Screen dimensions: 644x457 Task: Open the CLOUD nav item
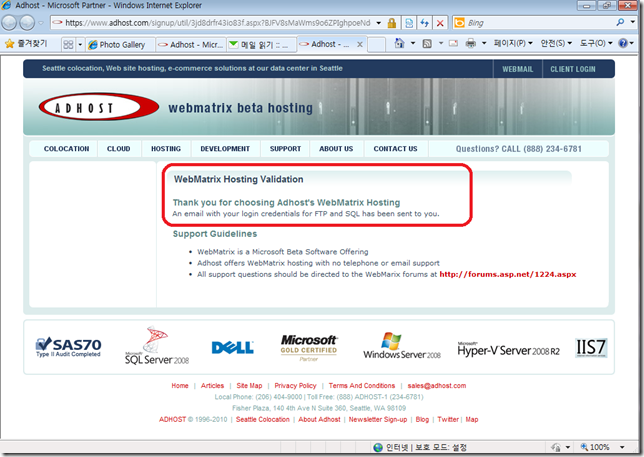coord(119,149)
